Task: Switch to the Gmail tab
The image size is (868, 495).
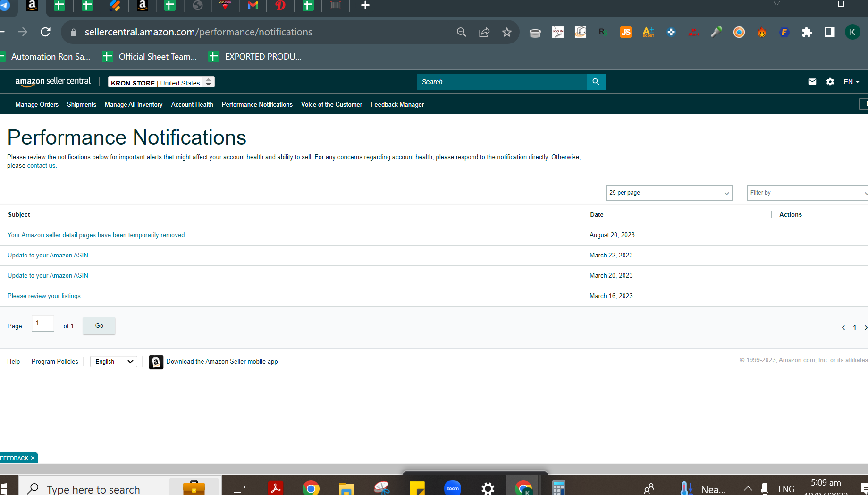Action: pos(253,6)
